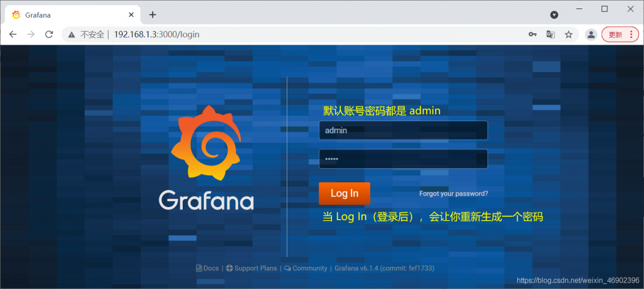Click the Grafana wordmark text

206,200
